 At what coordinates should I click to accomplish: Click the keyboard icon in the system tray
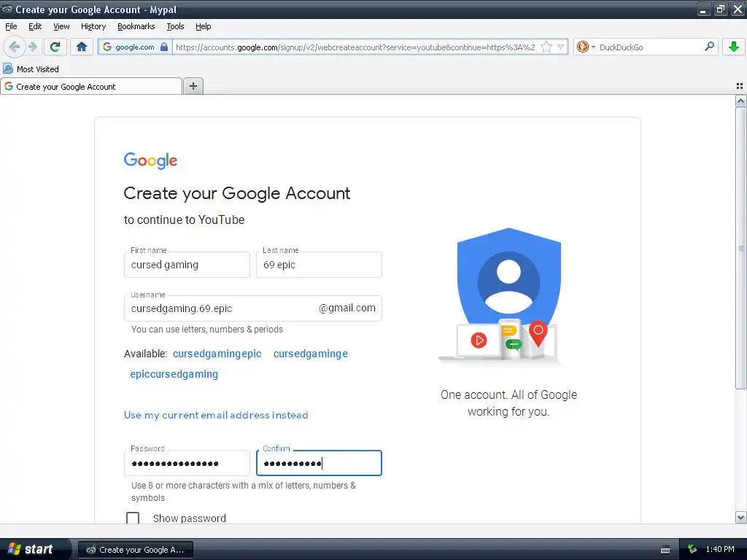coord(665,550)
